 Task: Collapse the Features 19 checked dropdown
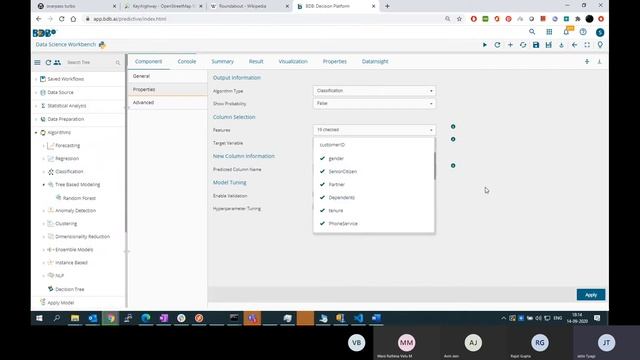pyautogui.click(x=374, y=130)
